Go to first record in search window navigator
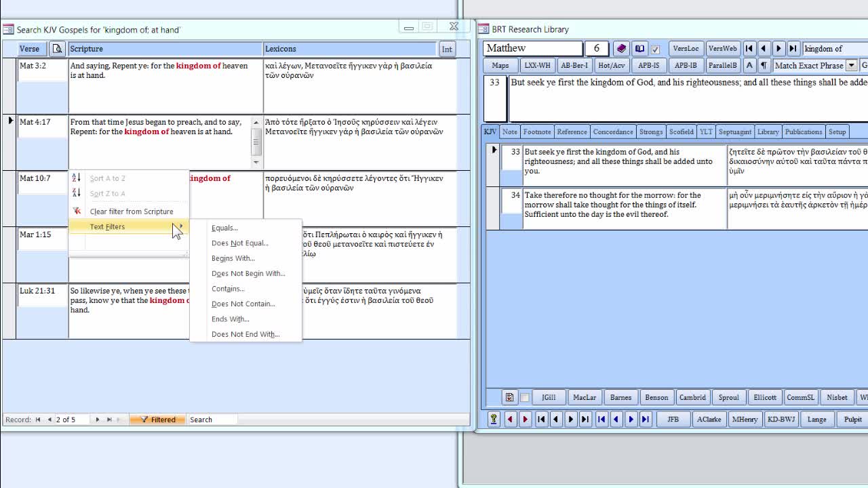Screen dimensions: 868x488 coord(38,420)
